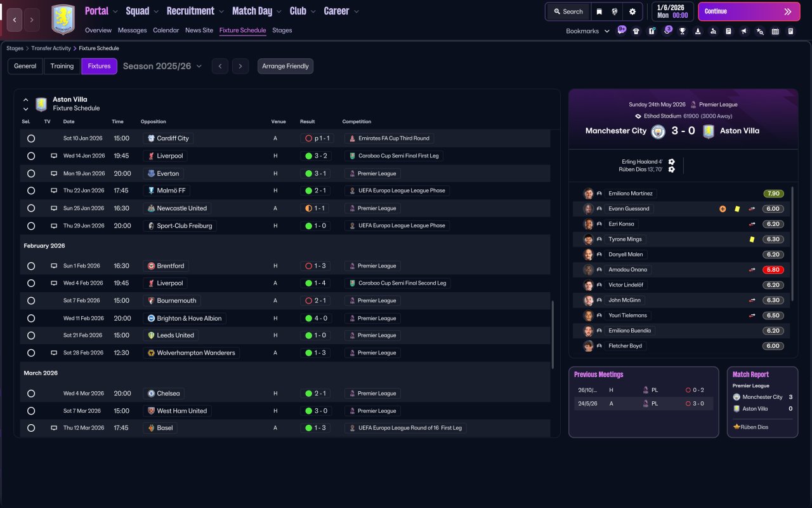The image size is (812, 508).
Task: Select the Newcastle United fixture radio button
Action: tap(31, 208)
